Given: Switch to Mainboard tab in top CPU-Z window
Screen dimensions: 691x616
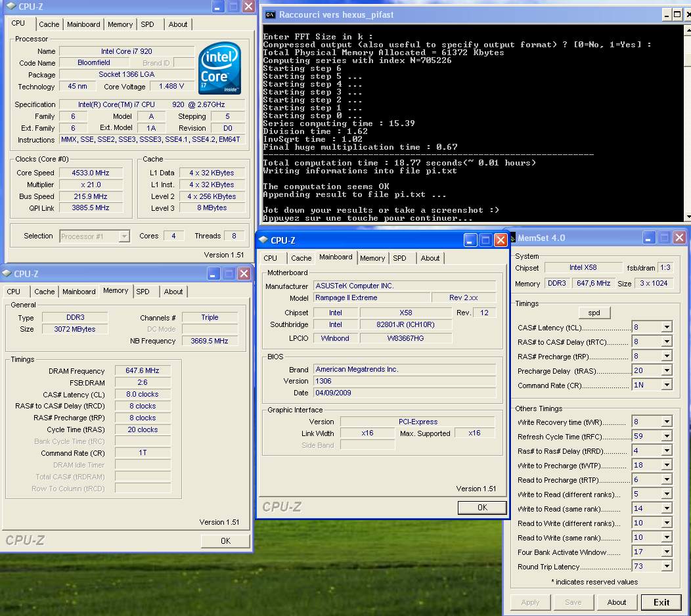Looking at the screenshot, I should (x=83, y=24).
